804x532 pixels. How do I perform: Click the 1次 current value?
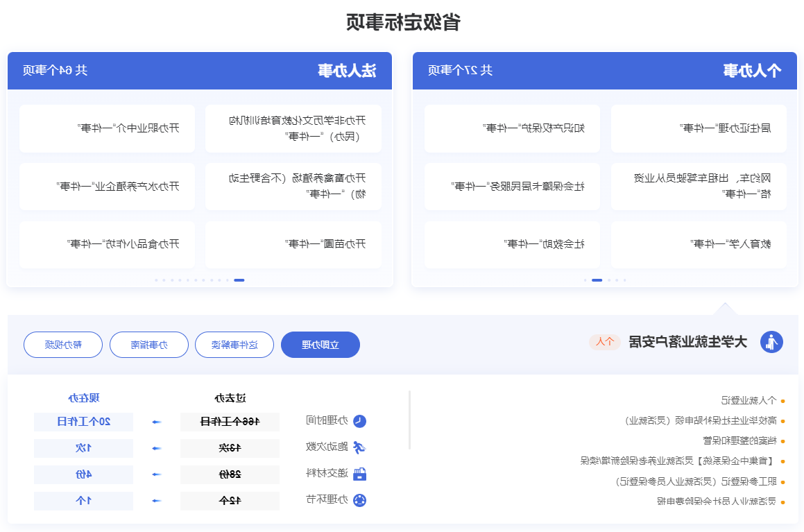tap(83, 448)
